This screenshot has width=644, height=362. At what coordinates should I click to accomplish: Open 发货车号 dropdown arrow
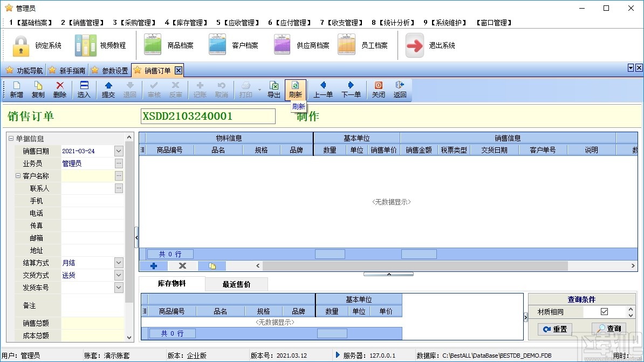[x=119, y=287]
